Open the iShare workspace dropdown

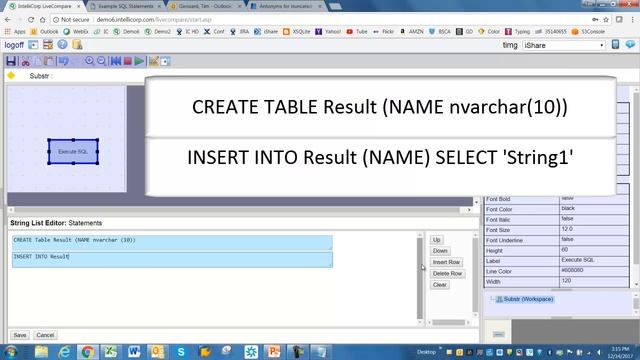[564, 45]
